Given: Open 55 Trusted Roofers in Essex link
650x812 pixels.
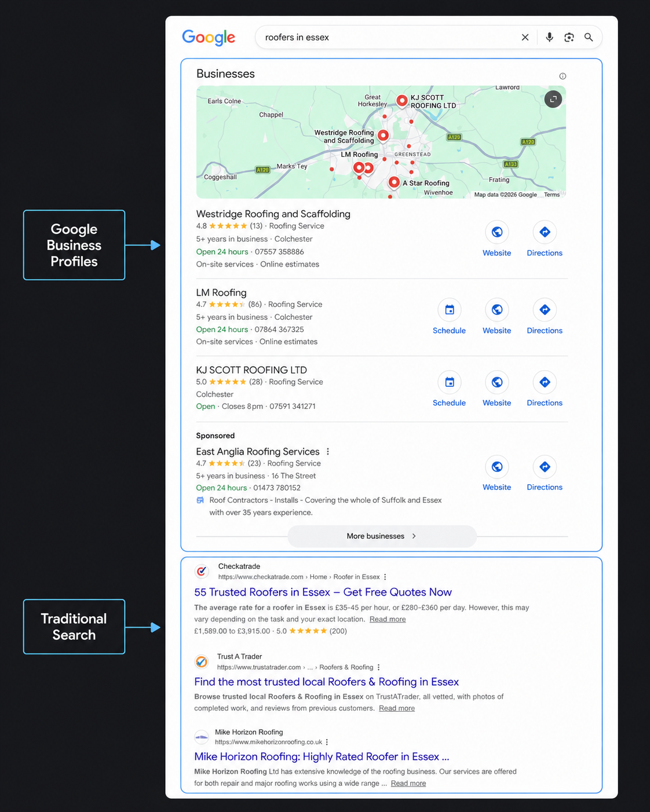Looking at the screenshot, I should pyautogui.click(x=323, y=592).
